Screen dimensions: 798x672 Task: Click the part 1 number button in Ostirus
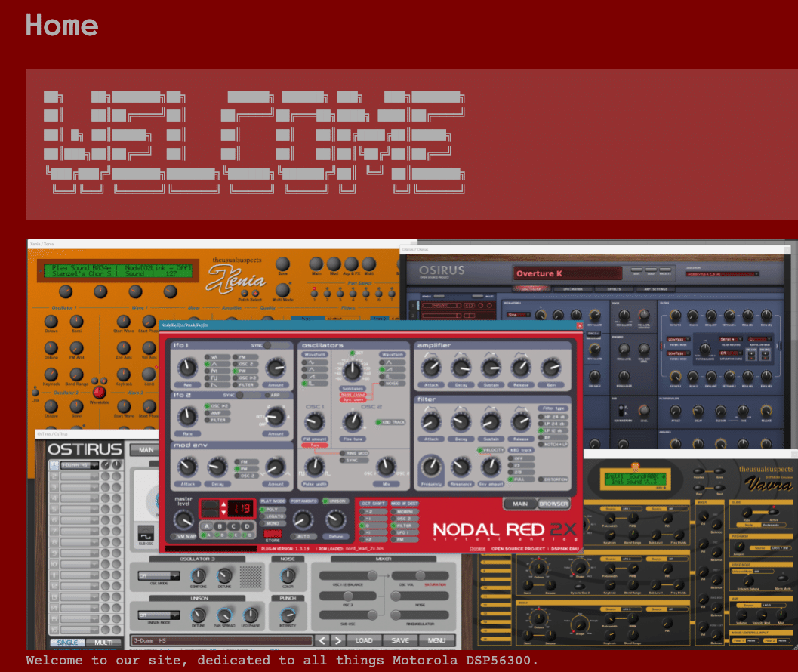(54, 465)
